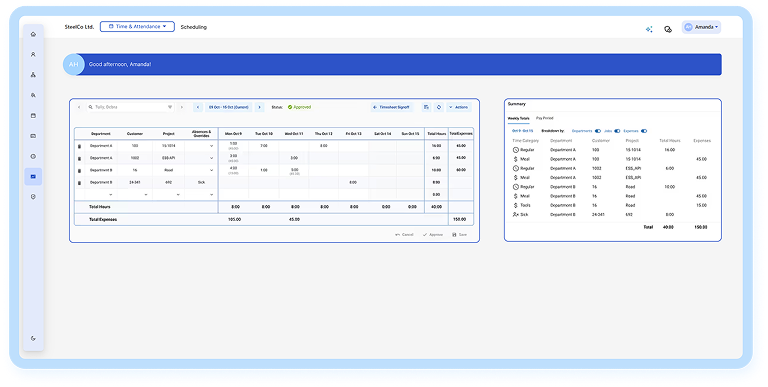Click the Total Hours 40:00 cell
This screenshot has height=387, width=768.
(x=436, y=207)
